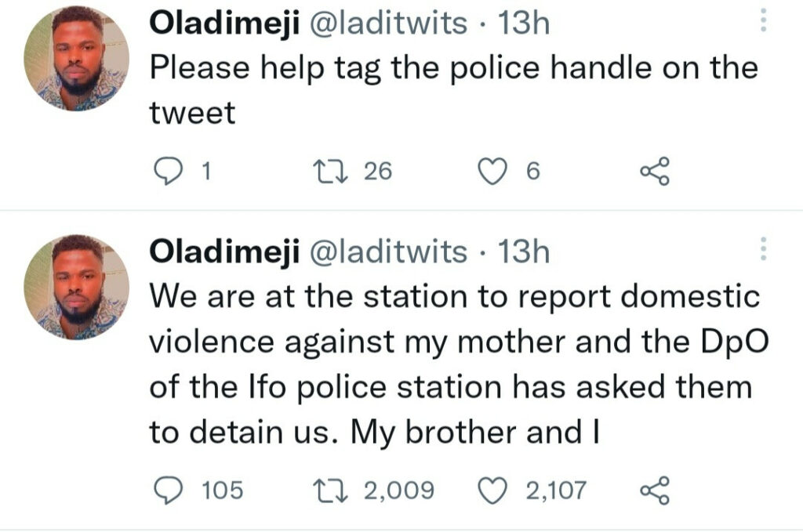Visit @laditwits handle on the first tweet
The image size is (803, 532).
391,24
